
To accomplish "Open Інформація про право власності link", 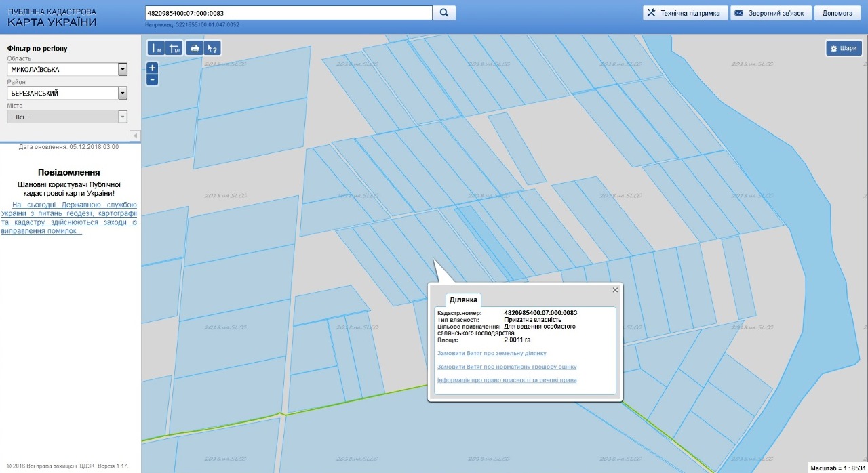I will 507,380.
